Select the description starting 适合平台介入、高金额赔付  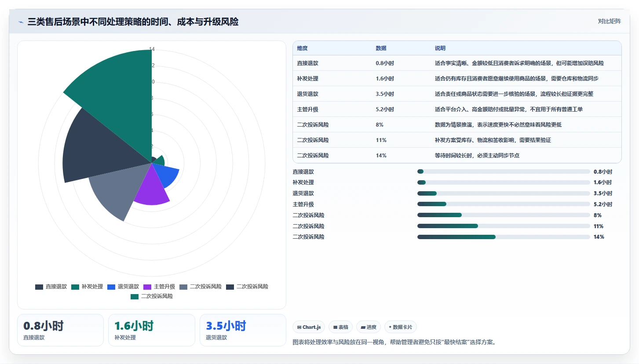pos(509,109)
